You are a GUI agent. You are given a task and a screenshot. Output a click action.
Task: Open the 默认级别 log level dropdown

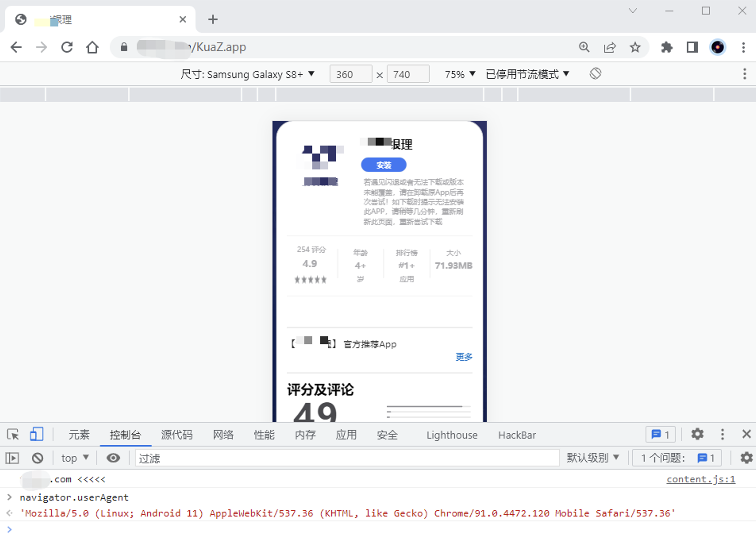click(x=593, y=458)
